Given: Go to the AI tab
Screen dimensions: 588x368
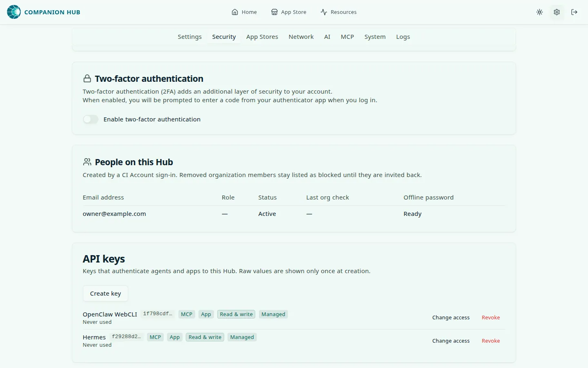Looking at the screenshot, I should pos(327,37).
